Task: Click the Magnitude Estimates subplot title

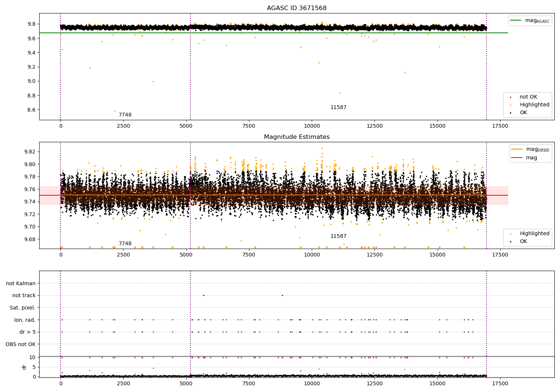Action: 296,137
